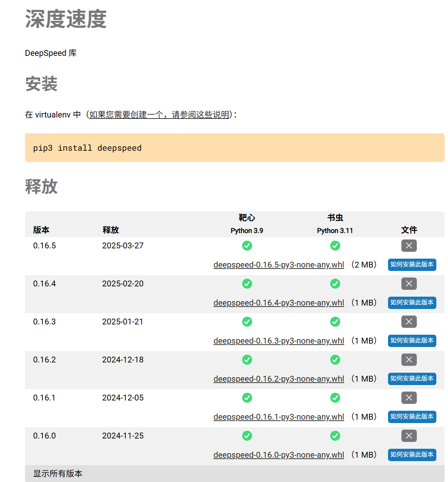Click version cell 0.16.4
Screen dimensions: 448x482
point(45,284)
